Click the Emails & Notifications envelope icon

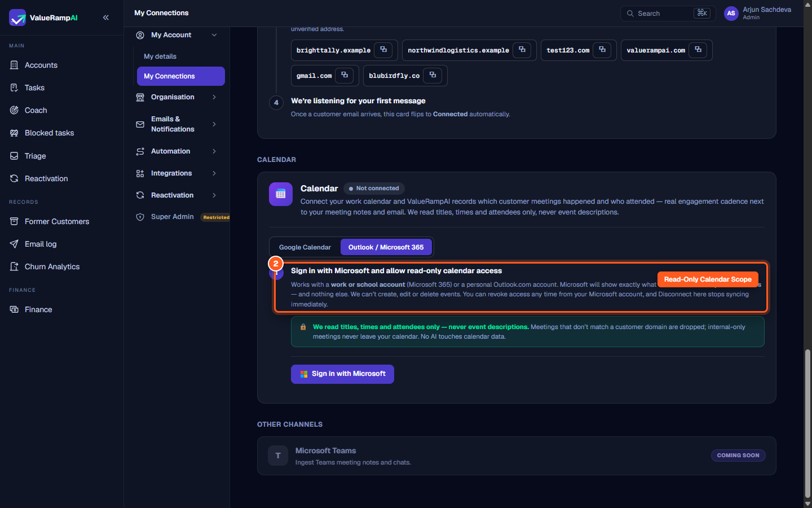(x=140, y=124)
